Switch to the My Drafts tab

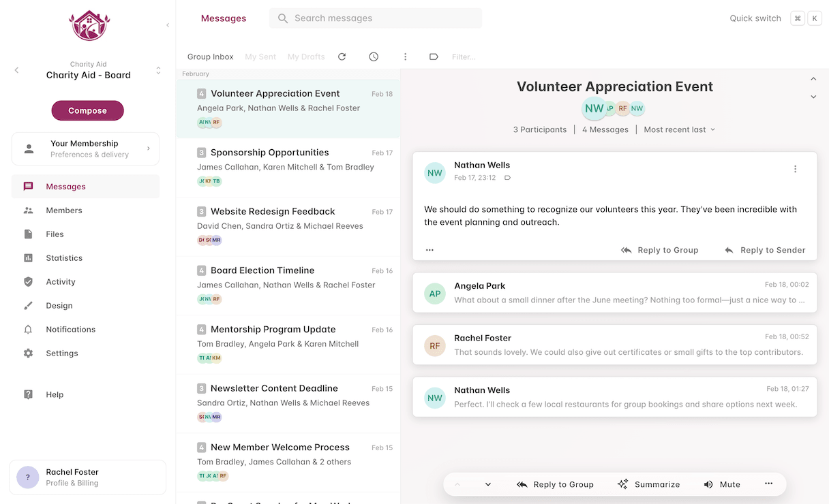[x=305, y=57]
